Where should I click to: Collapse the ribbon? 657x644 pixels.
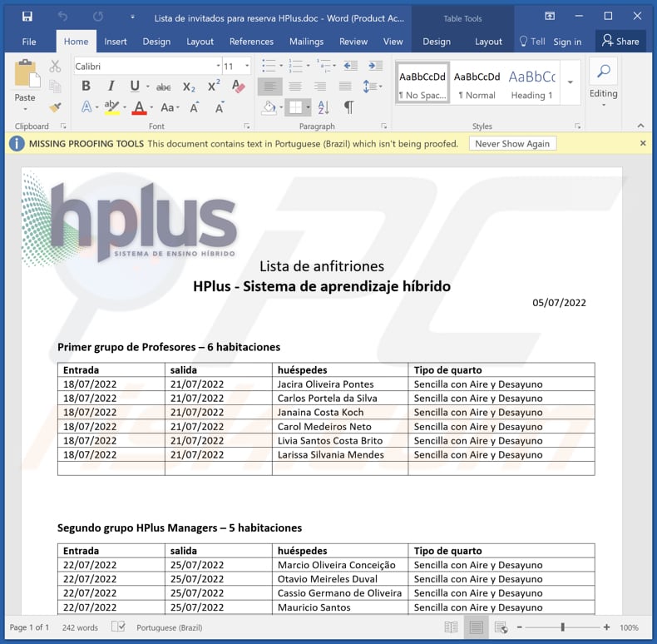[x=640, y=126]
